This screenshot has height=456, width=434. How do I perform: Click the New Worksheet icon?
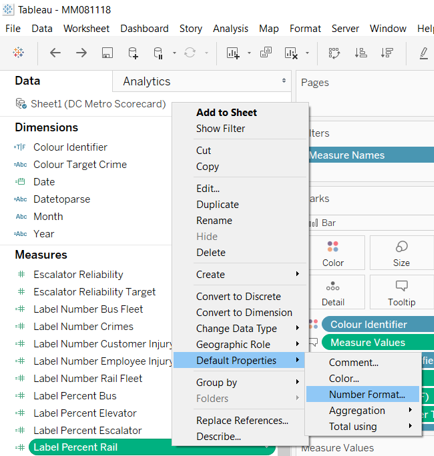pyautogui.click(x=233, y=53)
